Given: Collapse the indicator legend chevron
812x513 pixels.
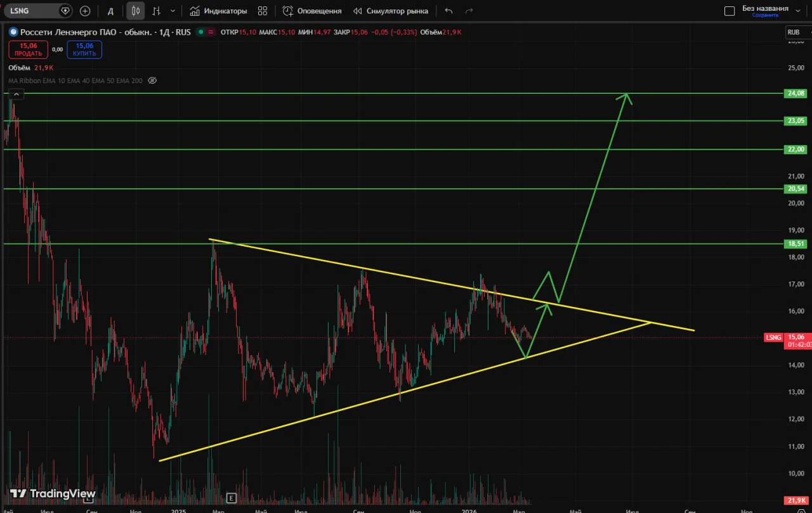Looking at the screenshot, I should coord(17,94).
